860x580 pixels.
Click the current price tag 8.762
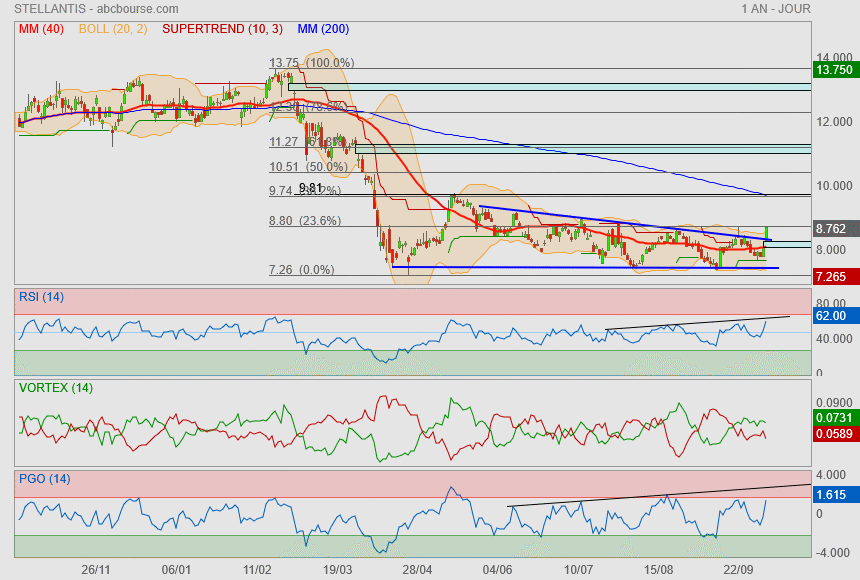[x=833, y=228]
